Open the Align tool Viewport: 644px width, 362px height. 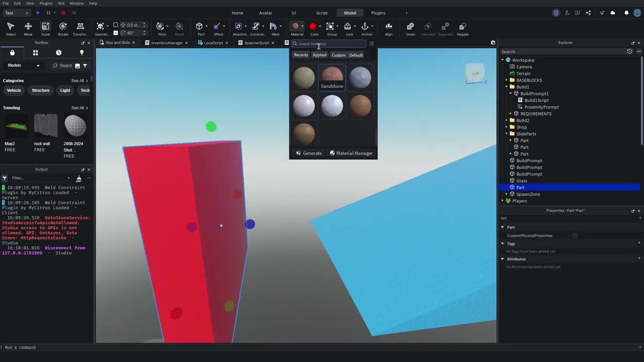coord(388,29)
